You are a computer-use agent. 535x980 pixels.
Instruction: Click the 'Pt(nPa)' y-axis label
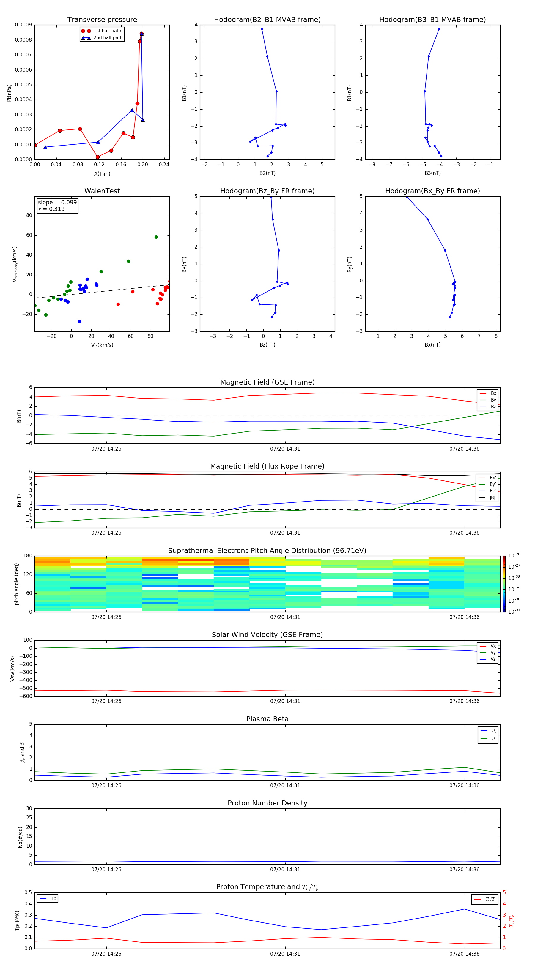pos(9,92)
